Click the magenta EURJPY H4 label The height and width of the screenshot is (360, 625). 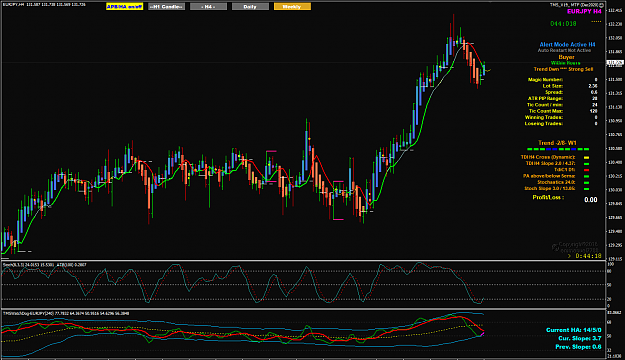point(584,12)
